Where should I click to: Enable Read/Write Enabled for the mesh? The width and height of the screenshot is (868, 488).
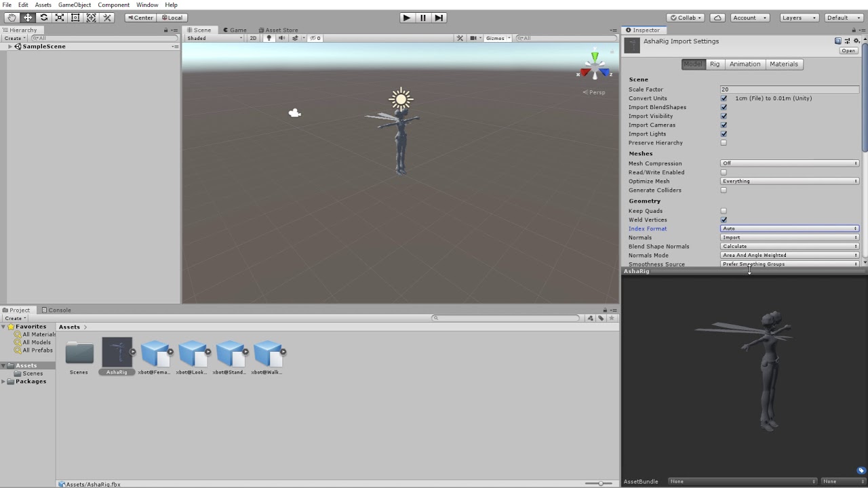pyautogui.click(x=724, y=172)
